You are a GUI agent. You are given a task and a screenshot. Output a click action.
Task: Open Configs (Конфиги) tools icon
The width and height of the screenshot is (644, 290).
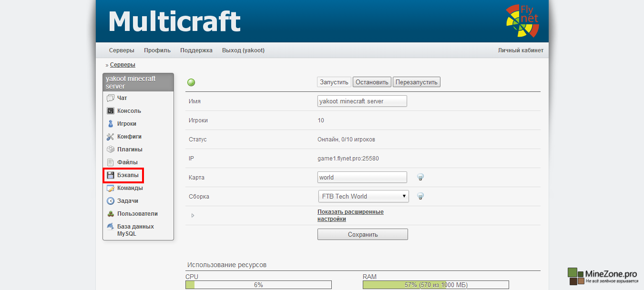(x=111, y=137)
